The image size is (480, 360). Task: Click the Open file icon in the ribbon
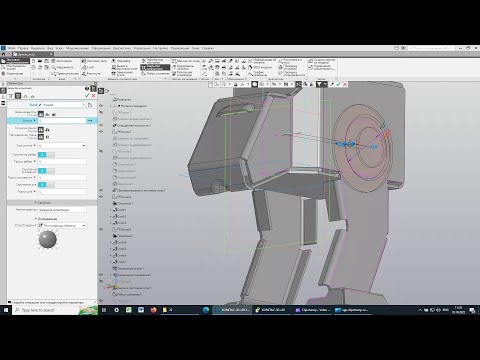coord(40,61)
